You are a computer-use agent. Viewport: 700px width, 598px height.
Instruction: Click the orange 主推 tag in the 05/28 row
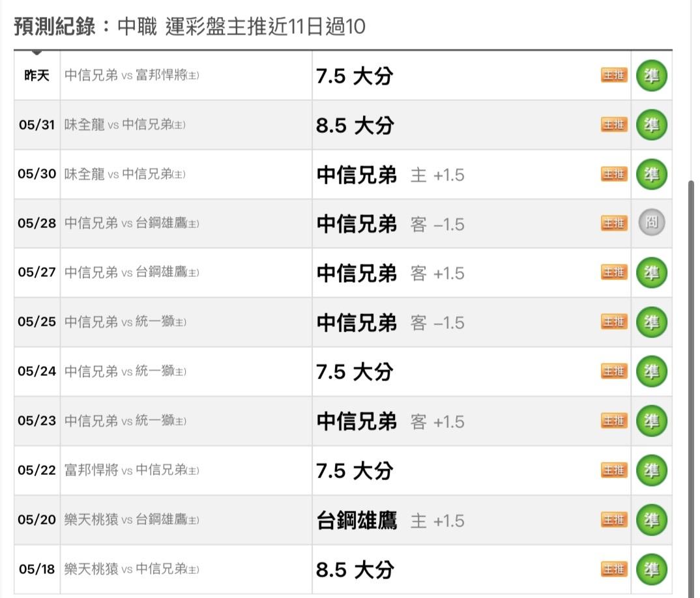(x=614, y=223)
